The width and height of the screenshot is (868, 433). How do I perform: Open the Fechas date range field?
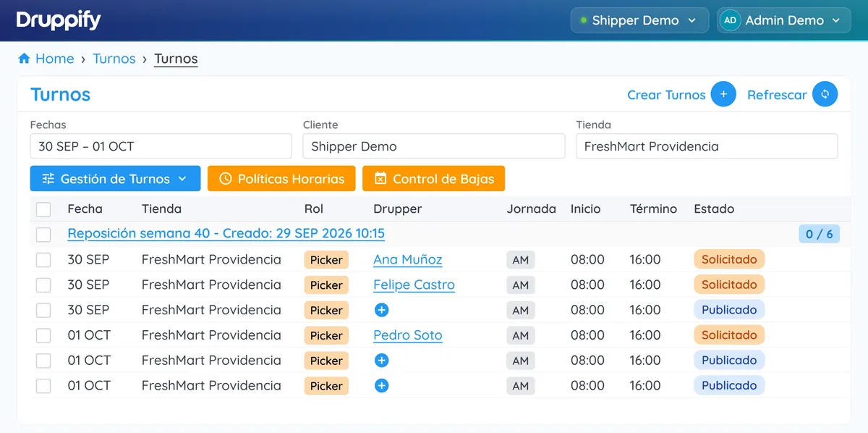pyautogui.click(x=161, y=146)
